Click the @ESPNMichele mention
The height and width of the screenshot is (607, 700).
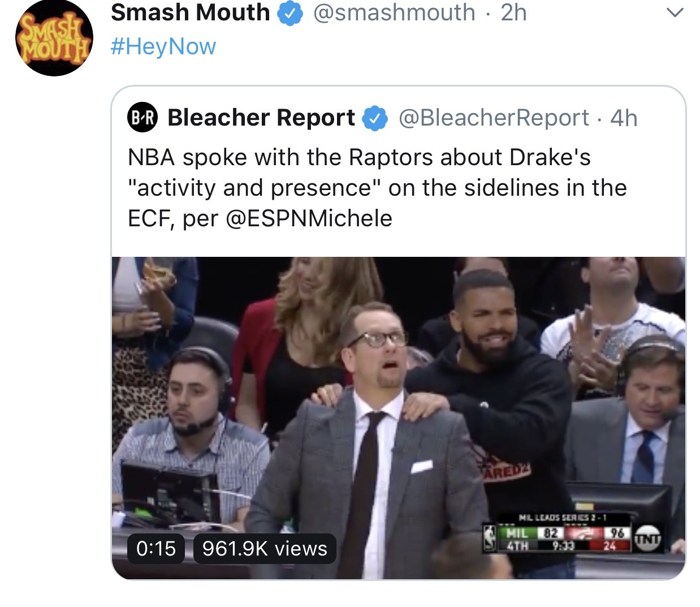[309, 218]
